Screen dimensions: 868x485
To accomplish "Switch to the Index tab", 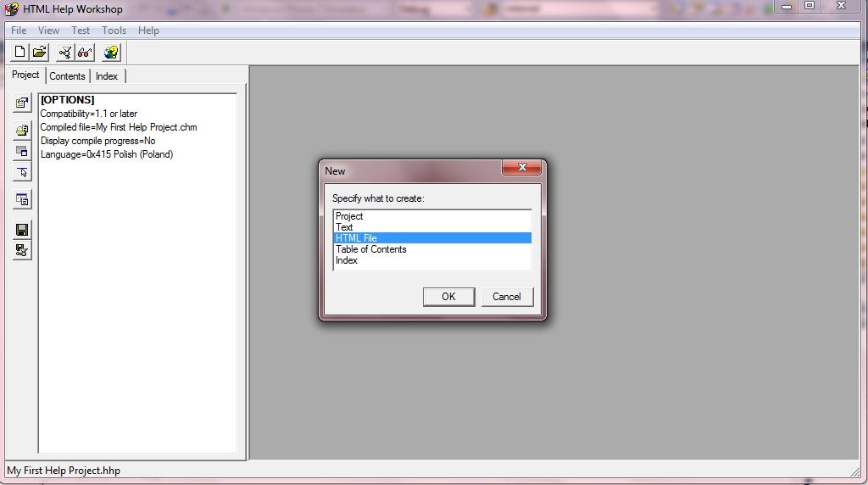I will pyautogui.click(x=107, y=76).
